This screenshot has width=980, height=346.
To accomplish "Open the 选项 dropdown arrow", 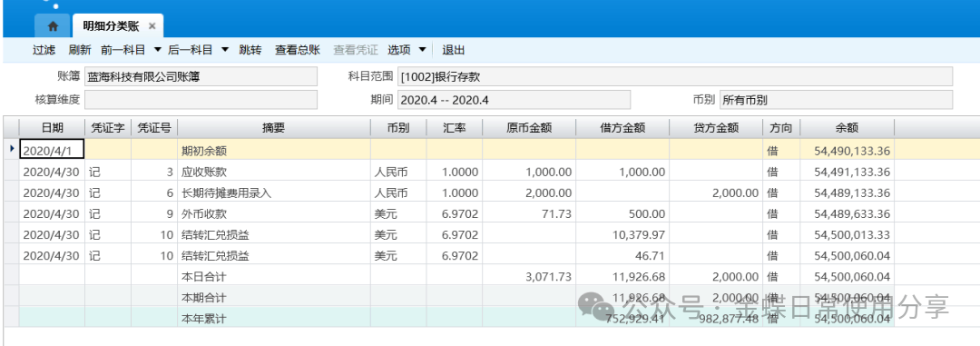I will pyautogui.click(x=422, y=50).
